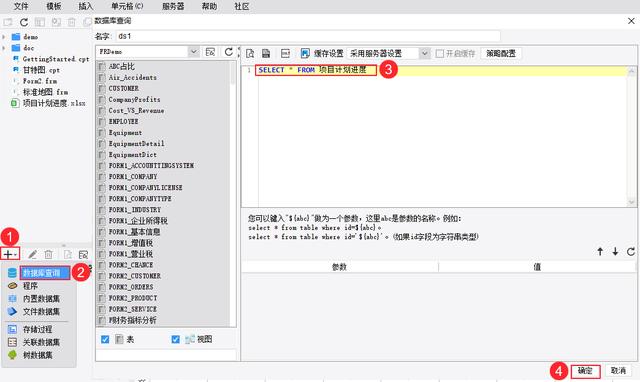The image size is (640, 382).
Task: Delete dataset with the trash icon
Action: click(x=49, y=255)
